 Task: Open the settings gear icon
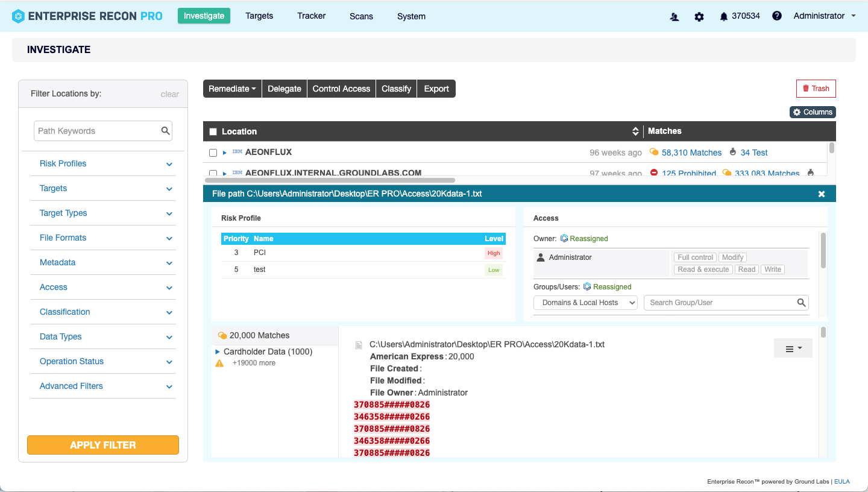[x=699, y=17]
